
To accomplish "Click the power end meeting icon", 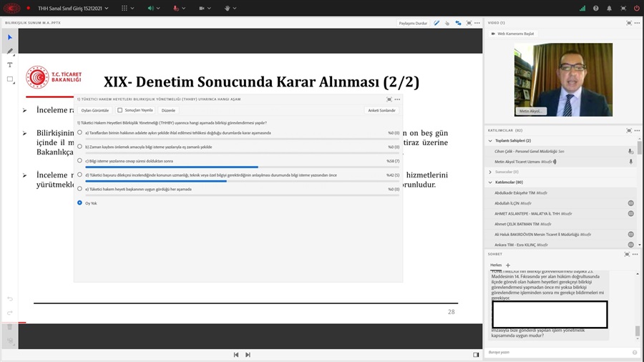I will pyautogui.click(x=637, y=8).
